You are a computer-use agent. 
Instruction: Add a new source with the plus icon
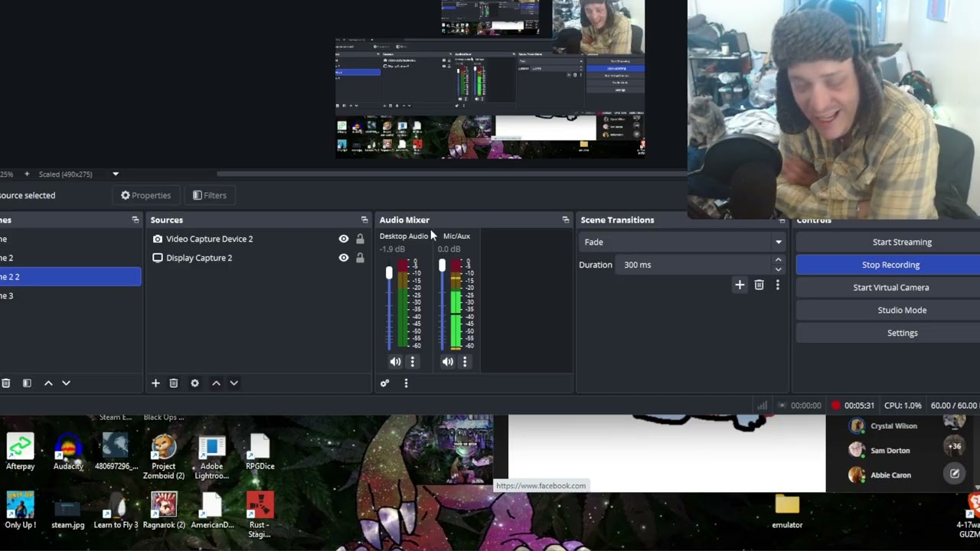coord(155,383)
